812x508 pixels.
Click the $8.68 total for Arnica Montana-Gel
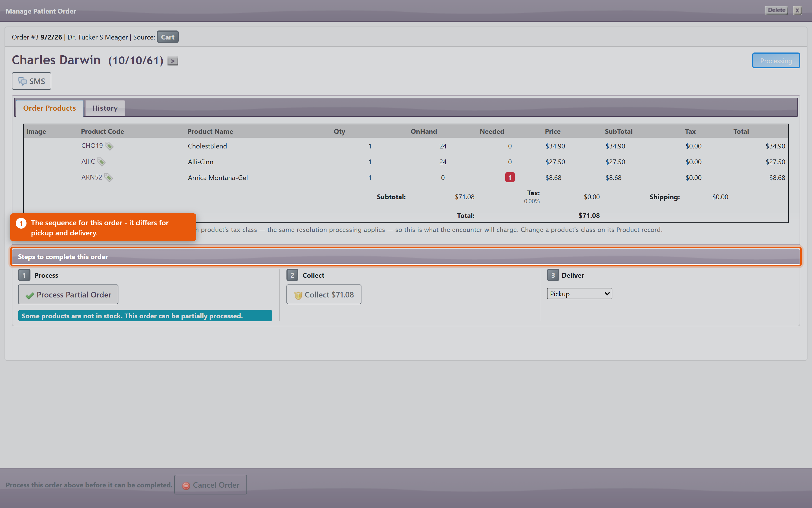pyautogui.click(x=777, y=178)
